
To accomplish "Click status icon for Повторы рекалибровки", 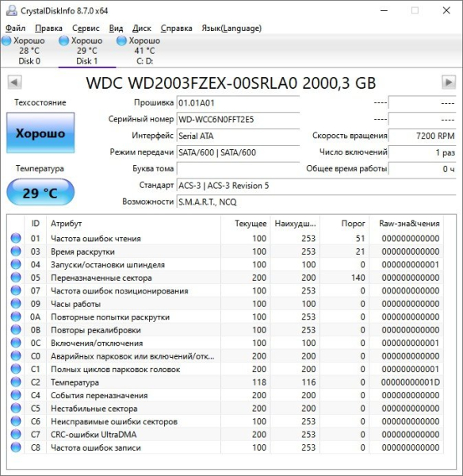I will tap(16, 329).
